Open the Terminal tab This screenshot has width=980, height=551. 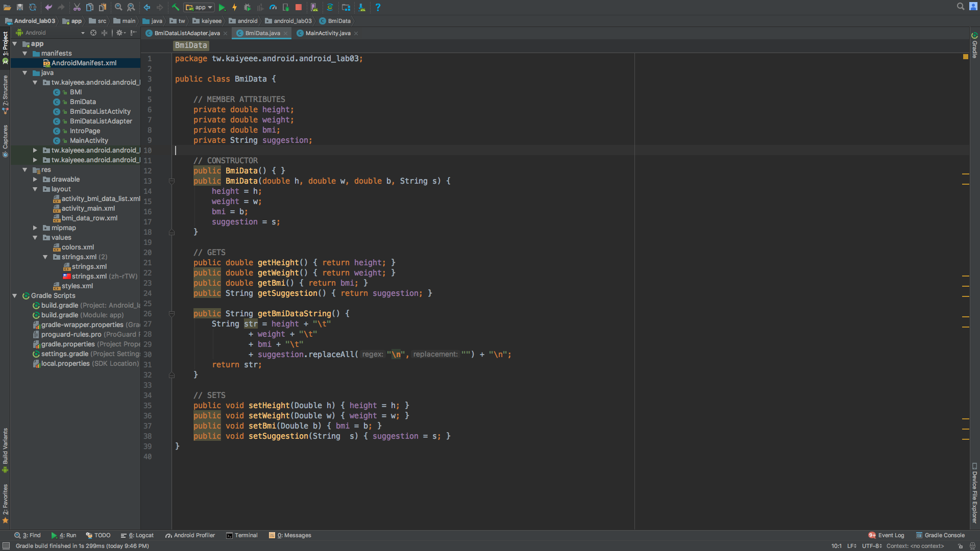(x=242, y=535)
